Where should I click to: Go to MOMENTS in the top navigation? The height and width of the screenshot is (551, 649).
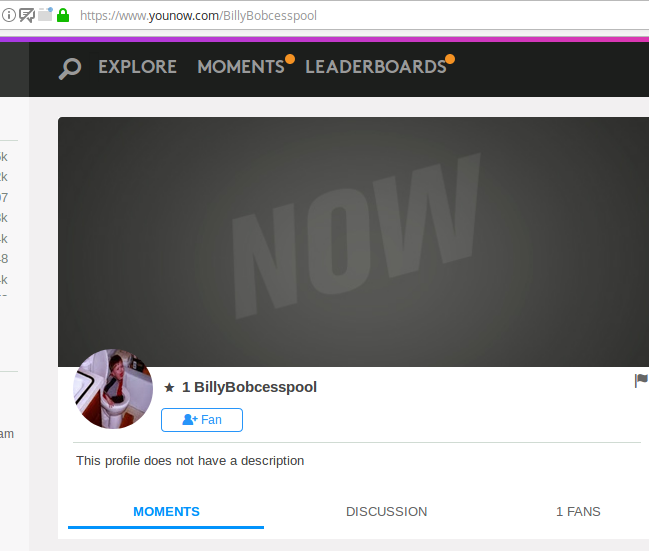[x=241, y=67]
